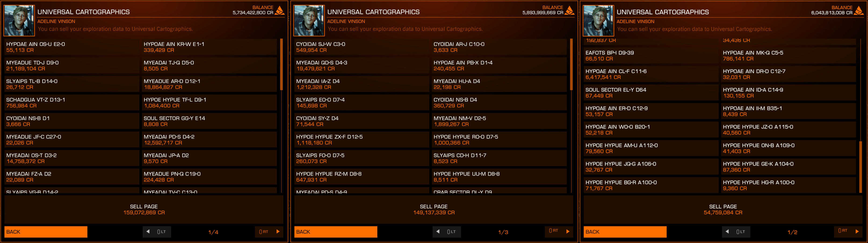Select HYPOE HYPUE AM-U A112-0 entry
Image resolution: width=868 pixels, height=243 pixels.
pyautogui.click(x=651, y=148)
